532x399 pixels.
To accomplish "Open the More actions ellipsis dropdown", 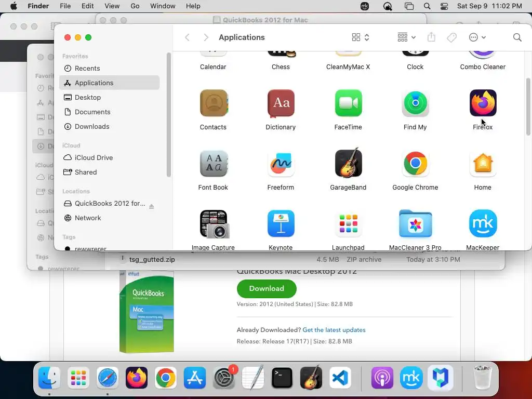I will tap(477, 37).
